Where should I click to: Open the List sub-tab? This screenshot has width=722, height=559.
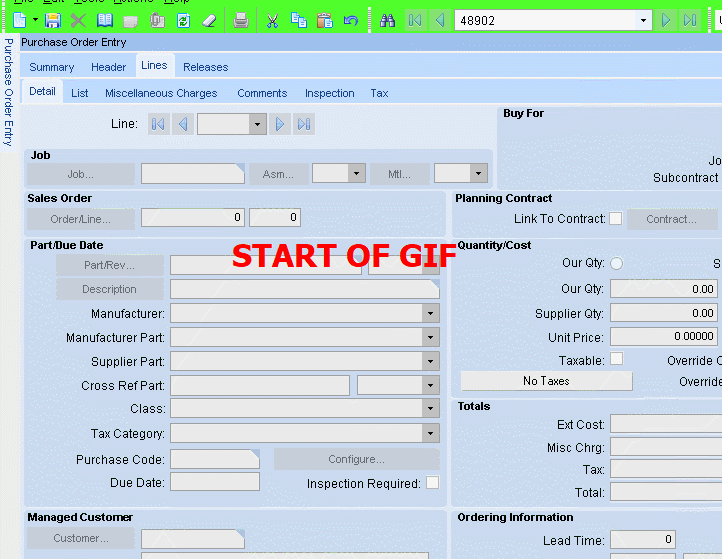[80, 93]
